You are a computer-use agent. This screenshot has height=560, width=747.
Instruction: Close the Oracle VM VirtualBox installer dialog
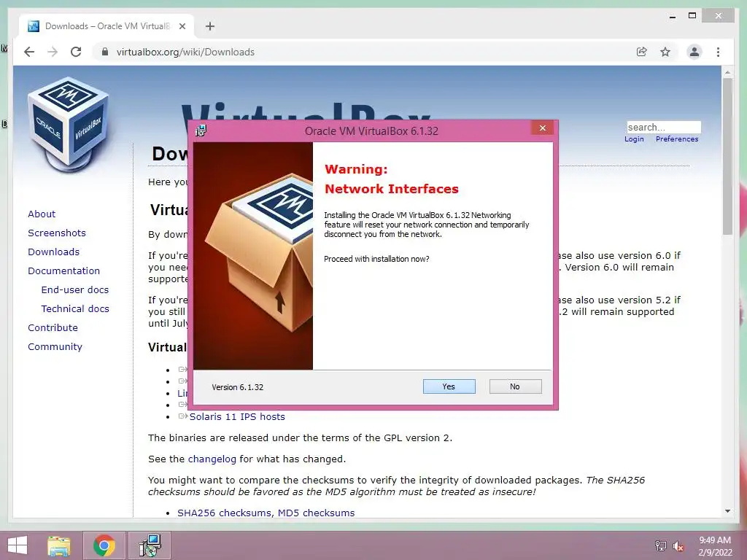point(542,128)
